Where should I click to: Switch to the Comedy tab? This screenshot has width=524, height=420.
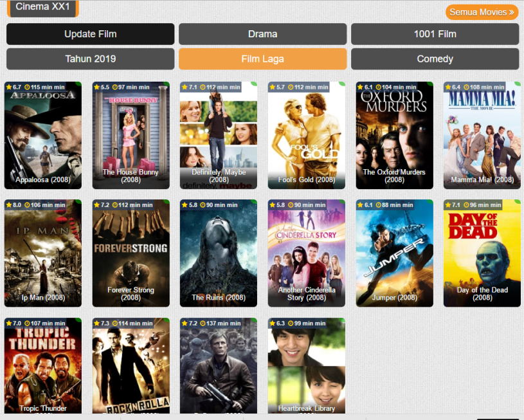pyautogui.click(x=435, y=59)
